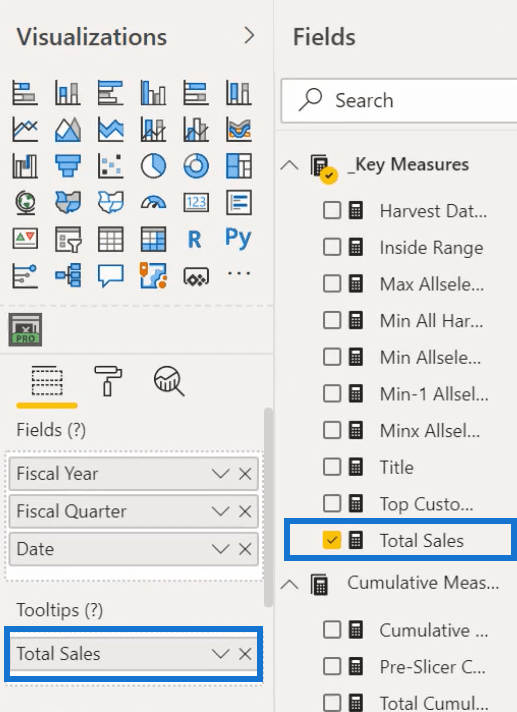The image size is (517, 712).
Task: Uncheck the Total Sales measure
Action: [x=332, y=540]
